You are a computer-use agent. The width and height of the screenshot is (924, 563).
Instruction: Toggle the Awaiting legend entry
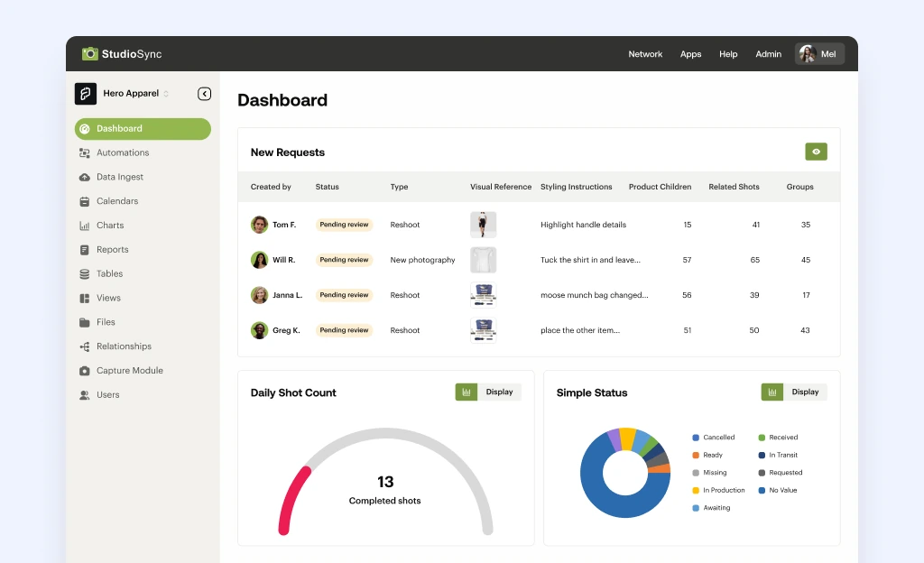711,508
